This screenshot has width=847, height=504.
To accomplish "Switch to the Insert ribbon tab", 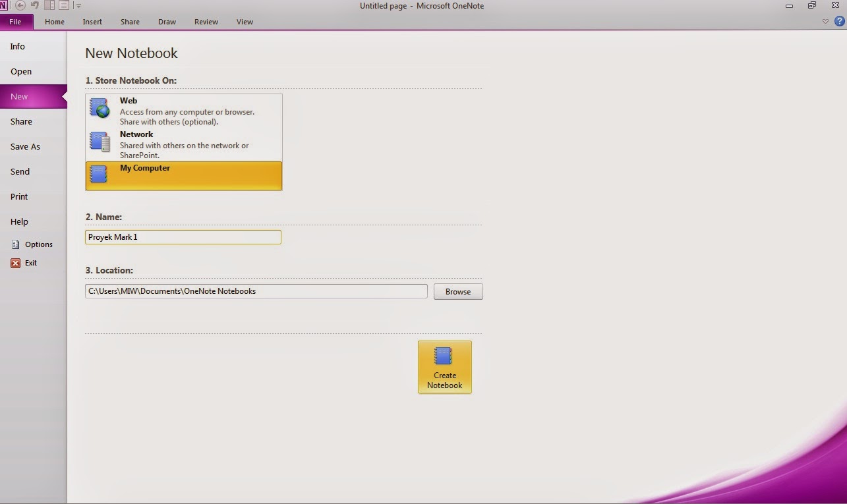I will pyautogui.click(x=92, y=22).
